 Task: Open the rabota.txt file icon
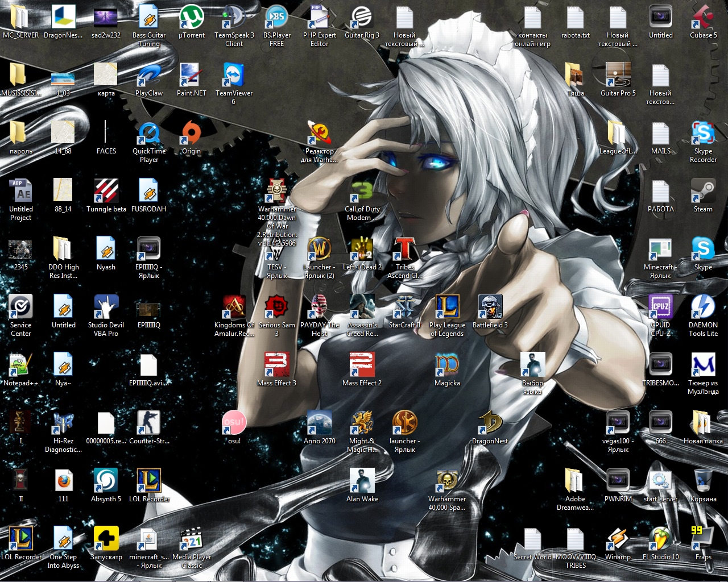pos(576,17)
